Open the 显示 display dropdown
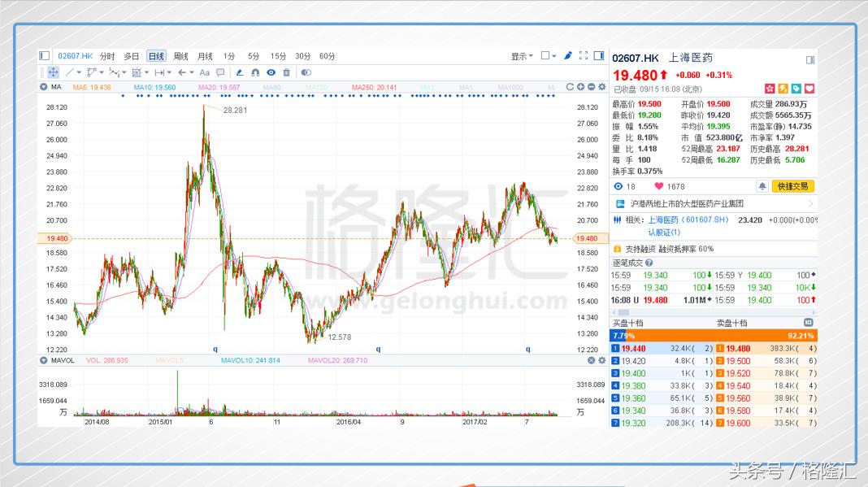 522,56
